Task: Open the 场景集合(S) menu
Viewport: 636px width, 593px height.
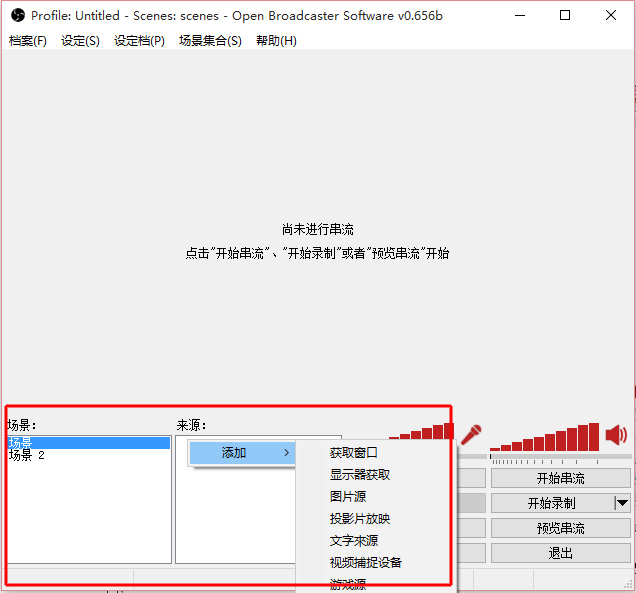Action: coord(210,41)
